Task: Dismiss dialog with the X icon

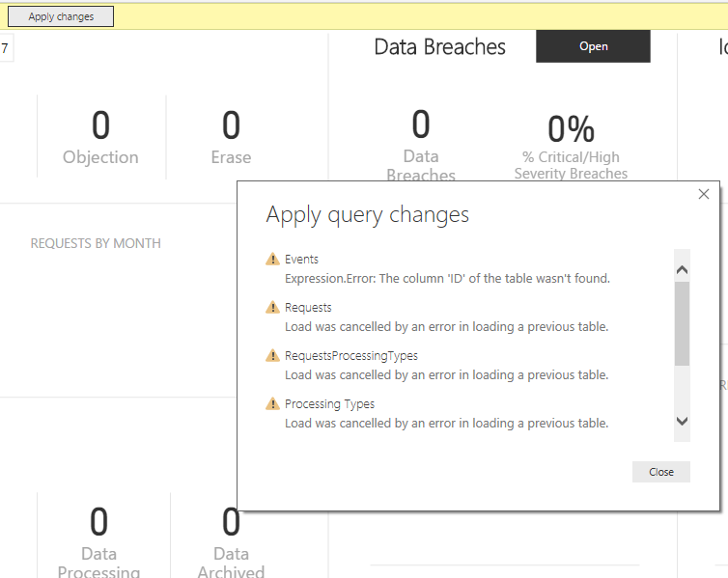Action: 704,194
